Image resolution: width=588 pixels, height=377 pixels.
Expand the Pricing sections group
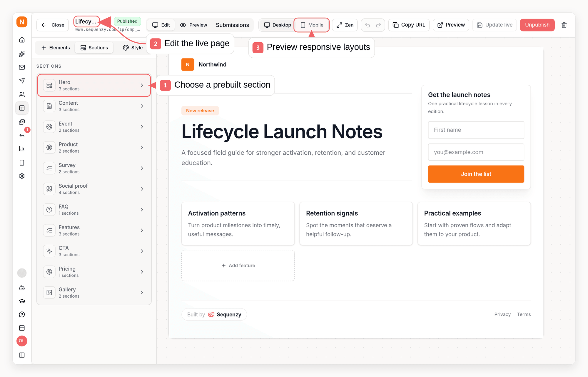[x=94, y=272]
